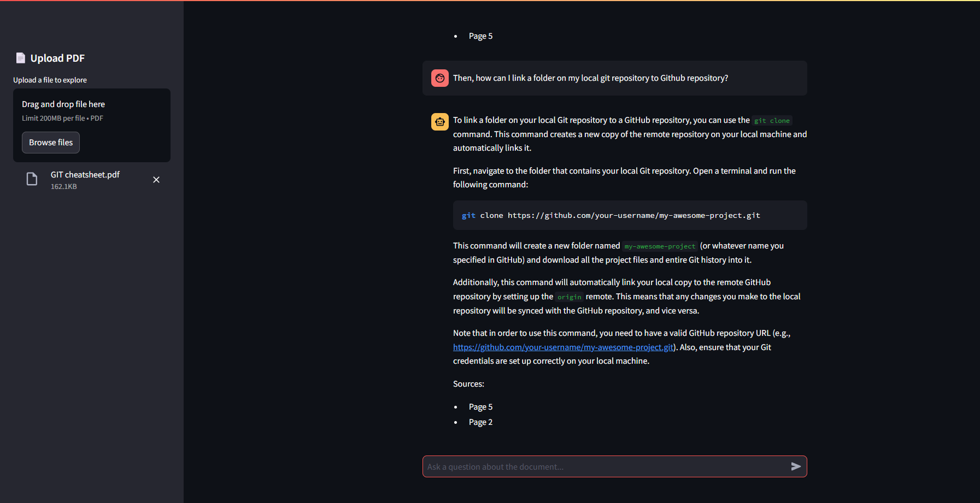This screenshot has width=980, height=503.
Task: Click the inline git clone code tag
Action: 772,121
